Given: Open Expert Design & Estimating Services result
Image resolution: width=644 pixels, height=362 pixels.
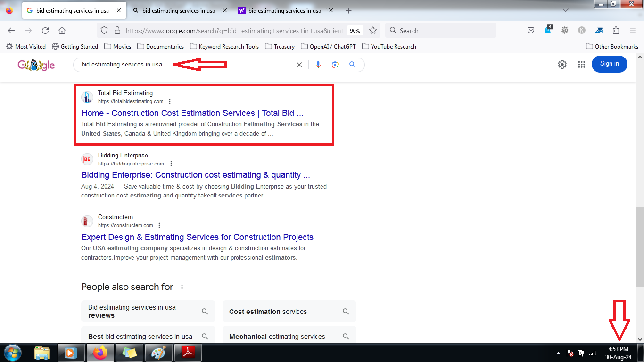Looking at the screenshot, I should click(x=197, y=237).
